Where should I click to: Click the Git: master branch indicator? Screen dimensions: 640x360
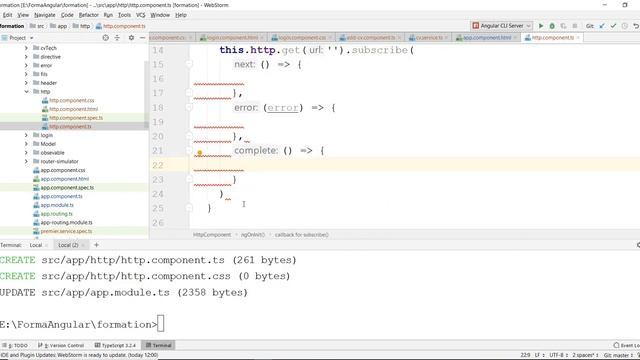click(619, 355)
